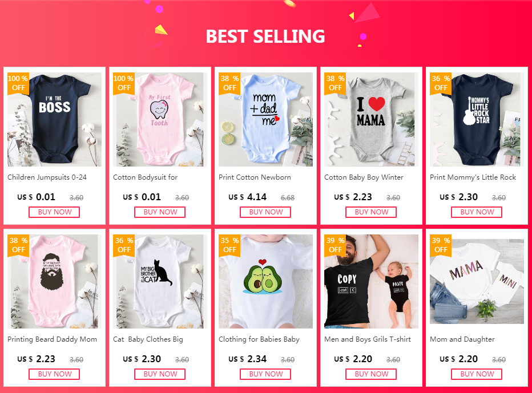Click BUY NOW for Cotton Bodysuit item
Viewport: 532px width, 393px height.
[x=160, y=212]
